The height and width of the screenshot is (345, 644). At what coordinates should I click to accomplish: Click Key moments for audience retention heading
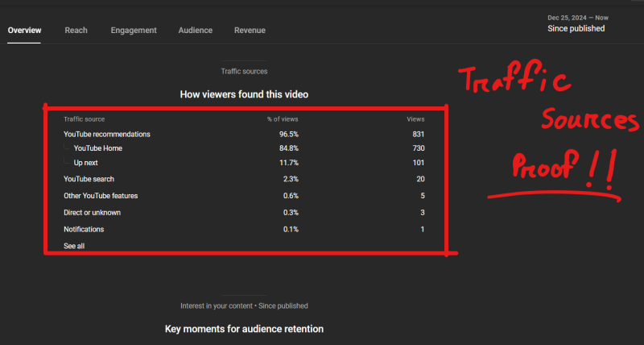click(244, 329)
